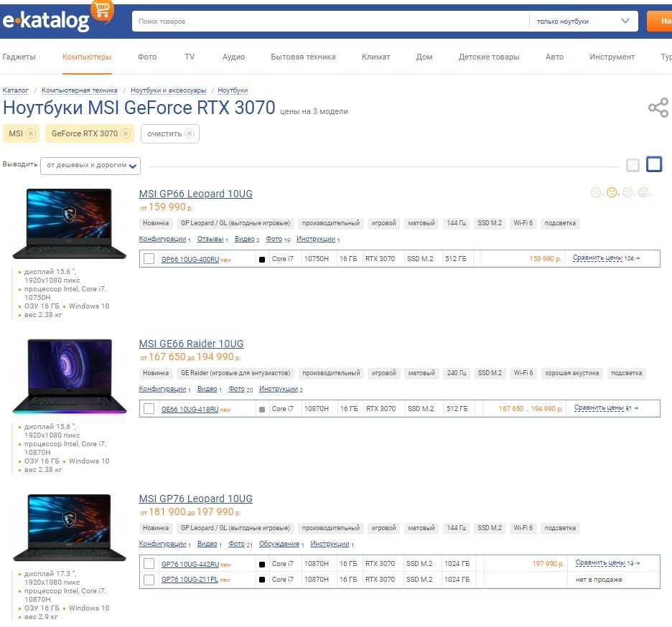
Task: Open the Климат category tab
Action: tap(376, 57)
